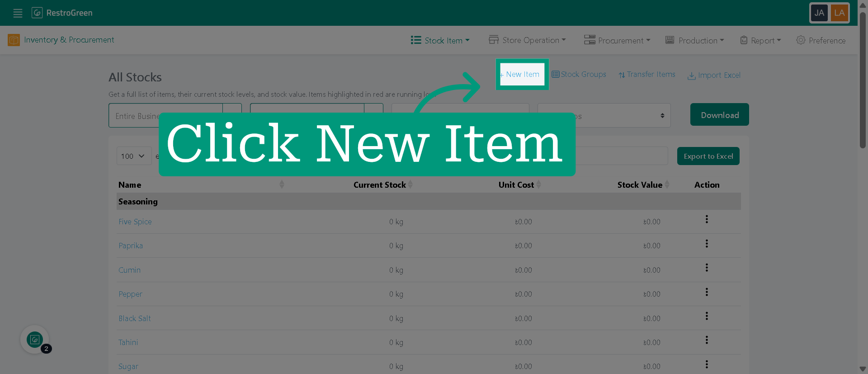The height and width of the screenshot is (374, 868).
Task: Export the stock list to Excel
Action: coord(708,156)
